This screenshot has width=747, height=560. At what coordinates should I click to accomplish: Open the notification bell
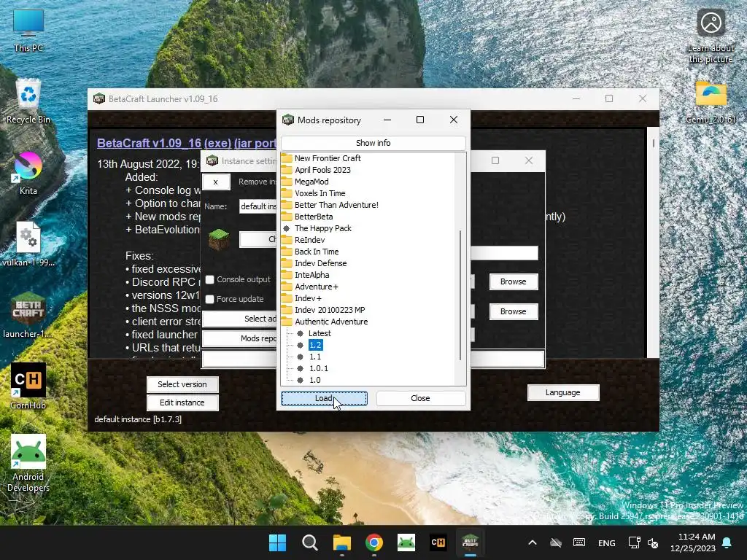coord(727,542)
